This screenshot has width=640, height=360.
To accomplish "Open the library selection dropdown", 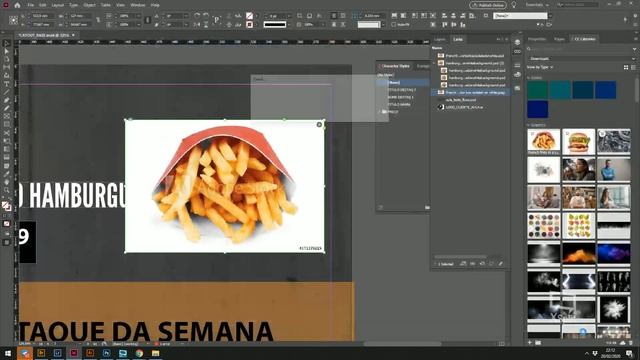I will point(582,58).
